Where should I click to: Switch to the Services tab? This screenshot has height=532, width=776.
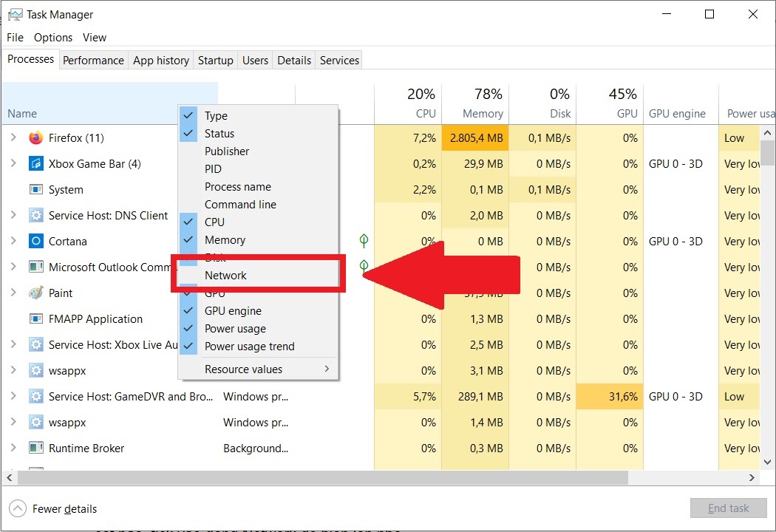tap(339, 60)
